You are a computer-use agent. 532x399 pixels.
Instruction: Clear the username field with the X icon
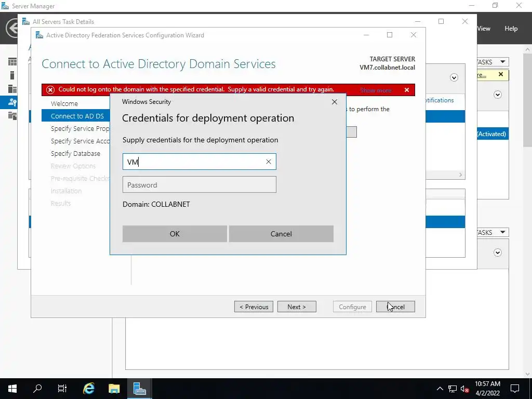point(269,162)
